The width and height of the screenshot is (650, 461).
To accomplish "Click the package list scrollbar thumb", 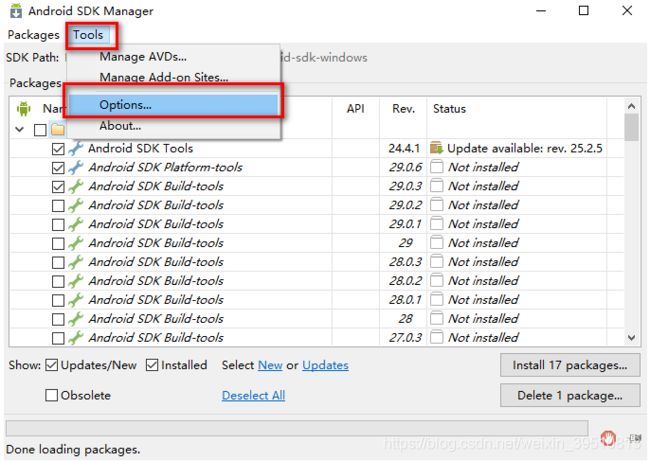I will click(x=631, y=127).
